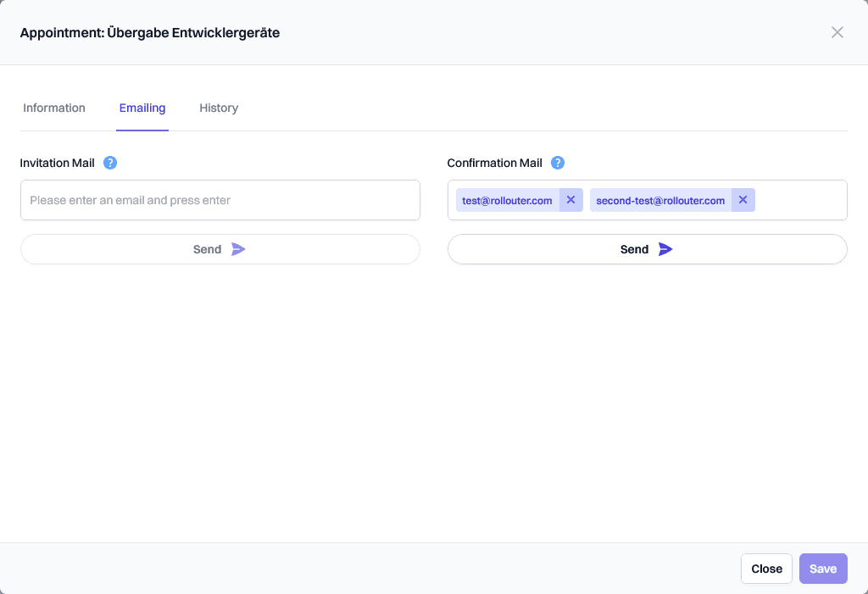Focus the Invitation Mail email input field

pyautogui.click(x=220, y=200)
